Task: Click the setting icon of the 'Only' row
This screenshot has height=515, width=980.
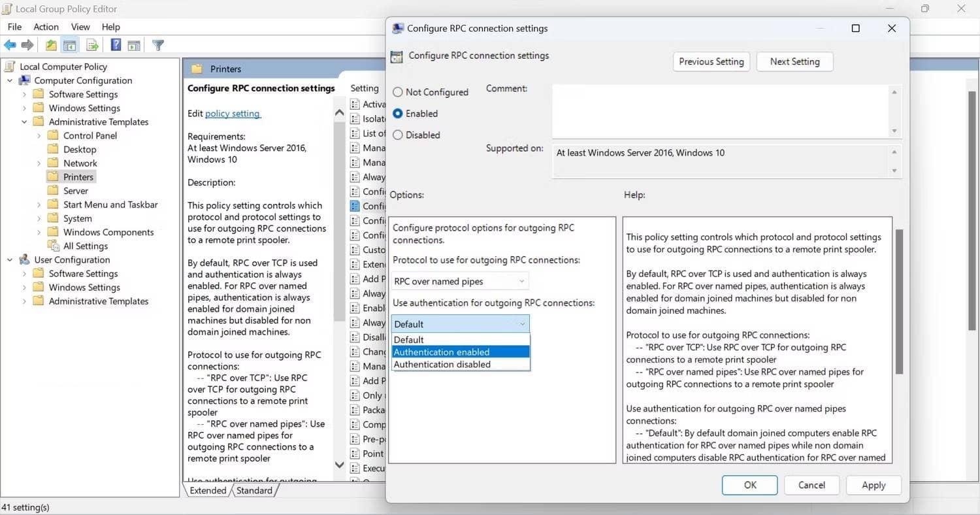Action: 355,395
